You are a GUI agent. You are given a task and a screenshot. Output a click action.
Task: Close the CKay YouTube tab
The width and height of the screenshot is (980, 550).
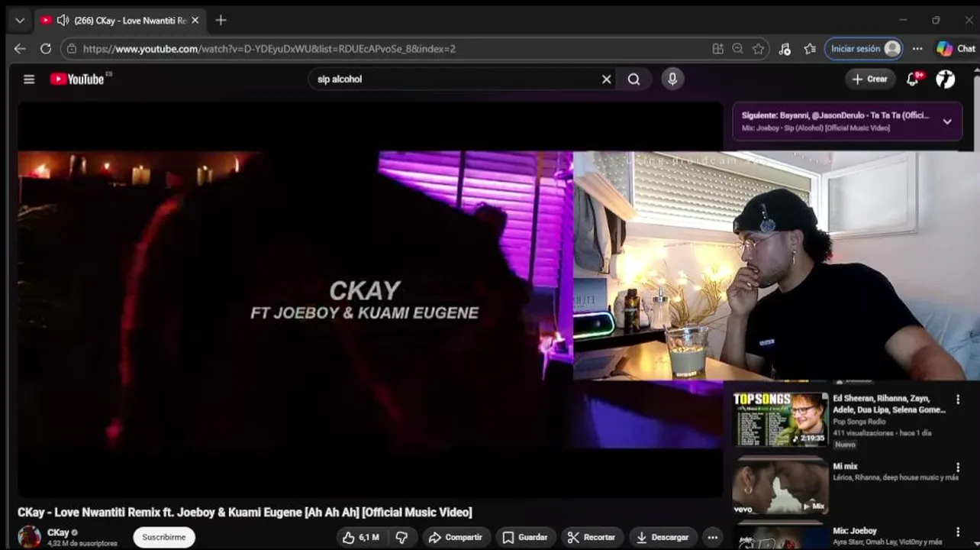(195, 21)
